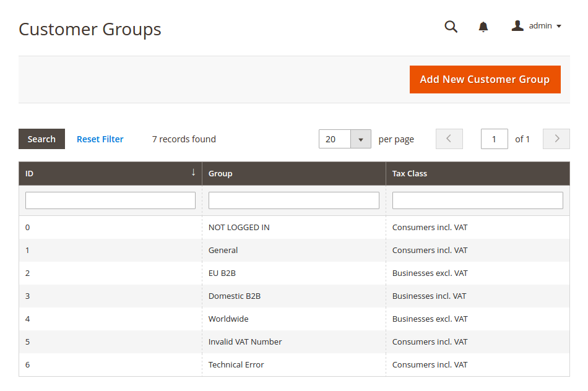Expand the admin account dropdown arrow
The image size is (588, 391).
(559, 26)
